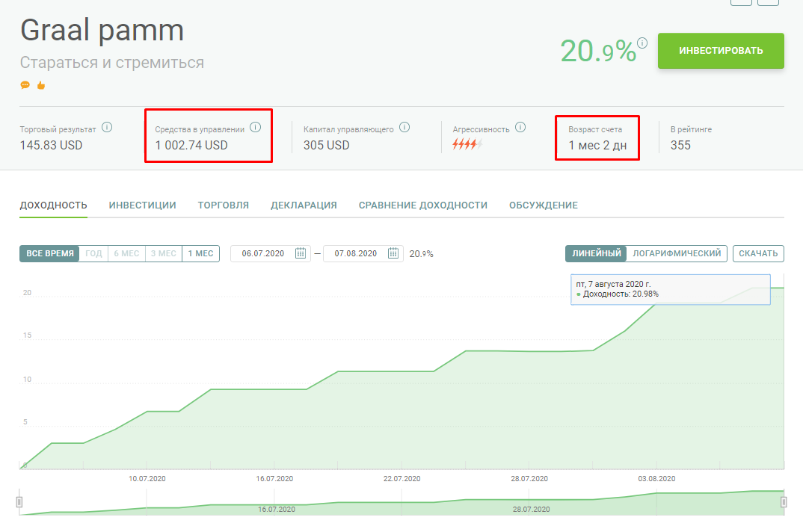Click the 145.83 USD trading result value
This screenshot has width=803, height=532.
click(x=51, y=146)
